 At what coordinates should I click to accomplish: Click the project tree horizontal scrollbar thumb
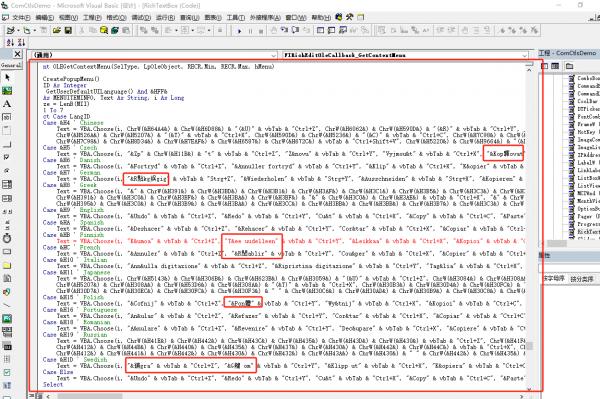click(557, 244)
